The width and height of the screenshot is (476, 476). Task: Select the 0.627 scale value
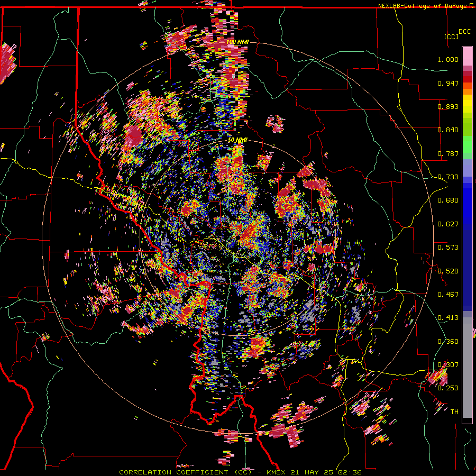(x=448, y=224)
